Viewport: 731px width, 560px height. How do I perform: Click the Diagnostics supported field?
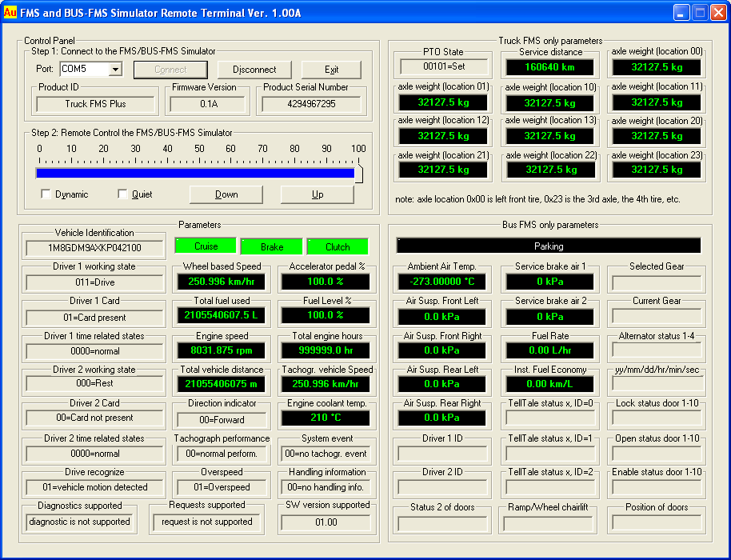click(x=79, y=522)
